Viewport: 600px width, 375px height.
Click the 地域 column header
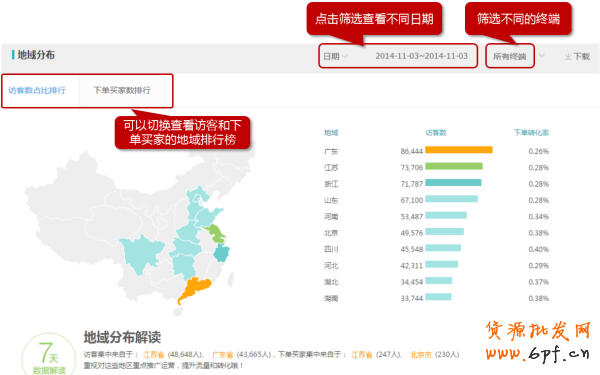pyautogui.click(x=331, y=133)
